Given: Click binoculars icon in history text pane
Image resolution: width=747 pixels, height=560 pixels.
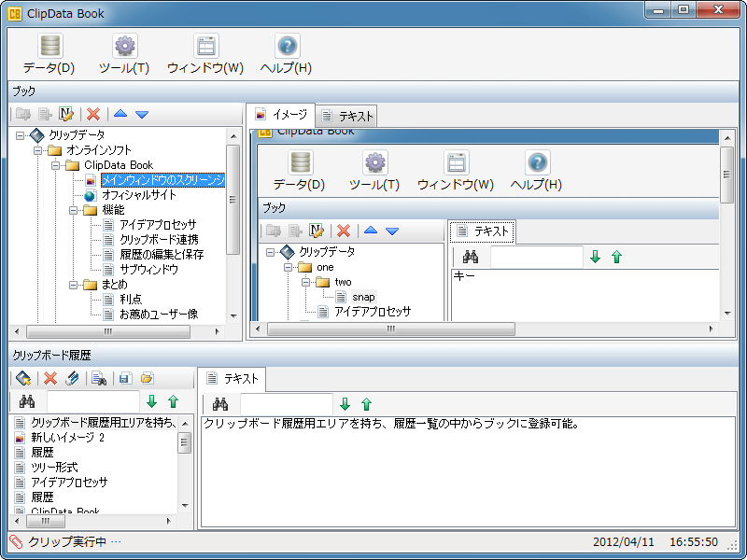Looking at the screenshot, I should click(220, 405).
